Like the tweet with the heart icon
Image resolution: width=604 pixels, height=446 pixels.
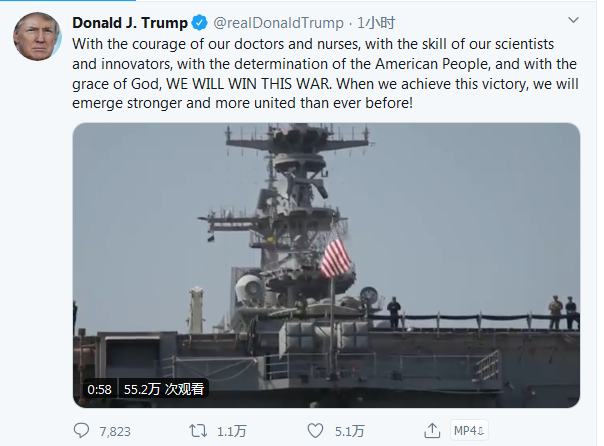316,431
